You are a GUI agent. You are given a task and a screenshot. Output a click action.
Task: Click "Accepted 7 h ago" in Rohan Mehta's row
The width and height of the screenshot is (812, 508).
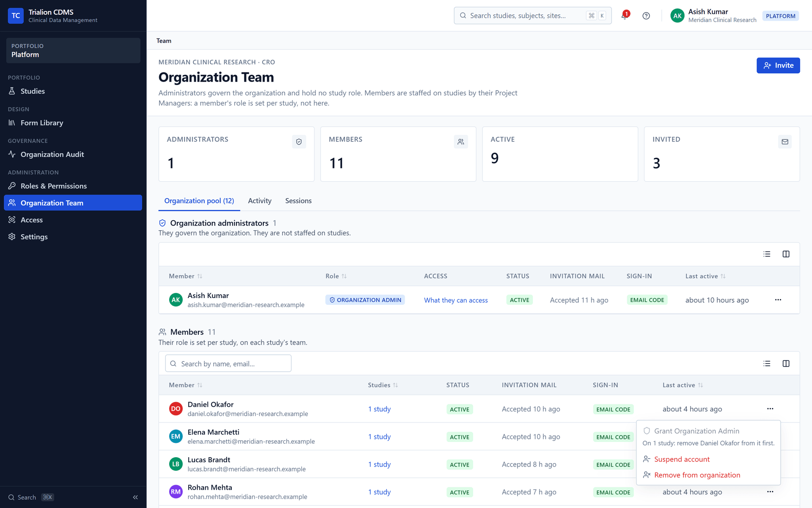[x=529, y=492]
